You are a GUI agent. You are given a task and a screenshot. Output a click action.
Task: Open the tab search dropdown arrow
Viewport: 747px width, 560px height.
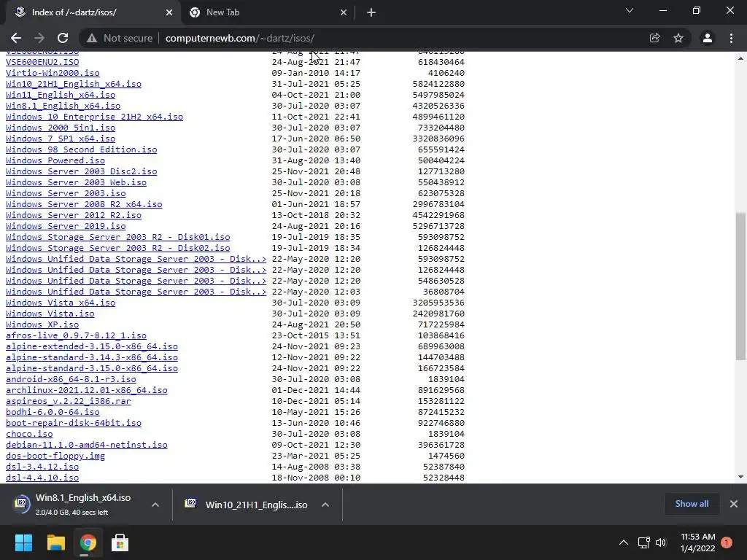coord(630,10)
